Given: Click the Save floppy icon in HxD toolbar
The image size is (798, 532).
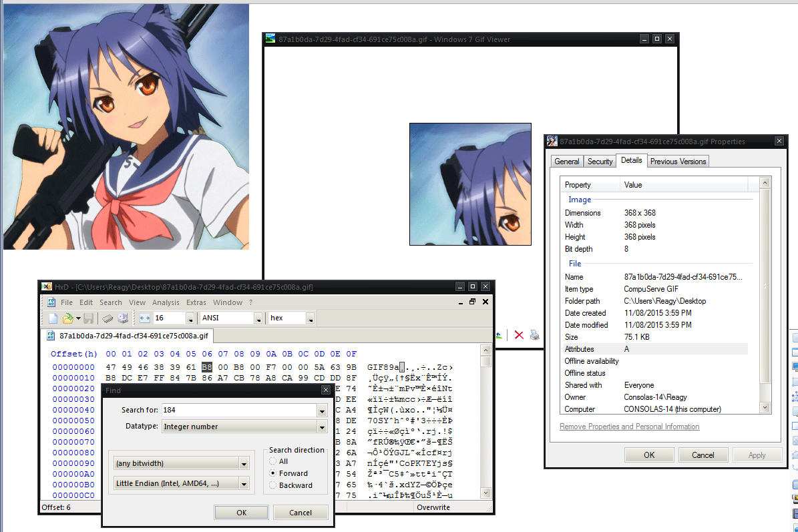Looking at the screenshot, I should (x=89, y=318).
